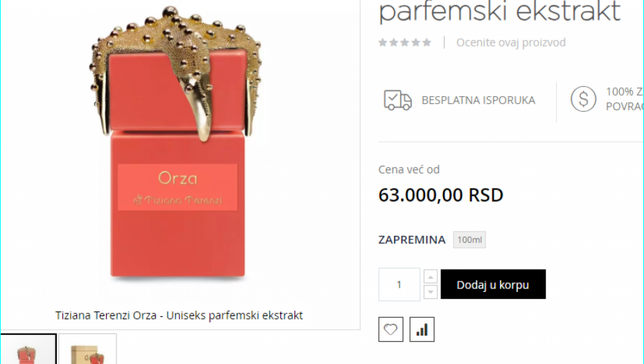Open Ocenite ovaj proizvod link
This screenshot has height=364, width=644.
[x=511, y=42]
